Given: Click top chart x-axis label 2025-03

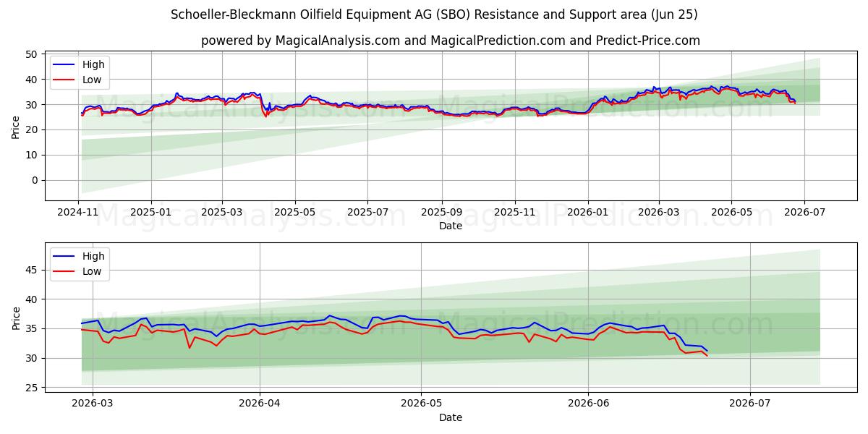Looking at the screenshot, I should (x=221, y=213).
